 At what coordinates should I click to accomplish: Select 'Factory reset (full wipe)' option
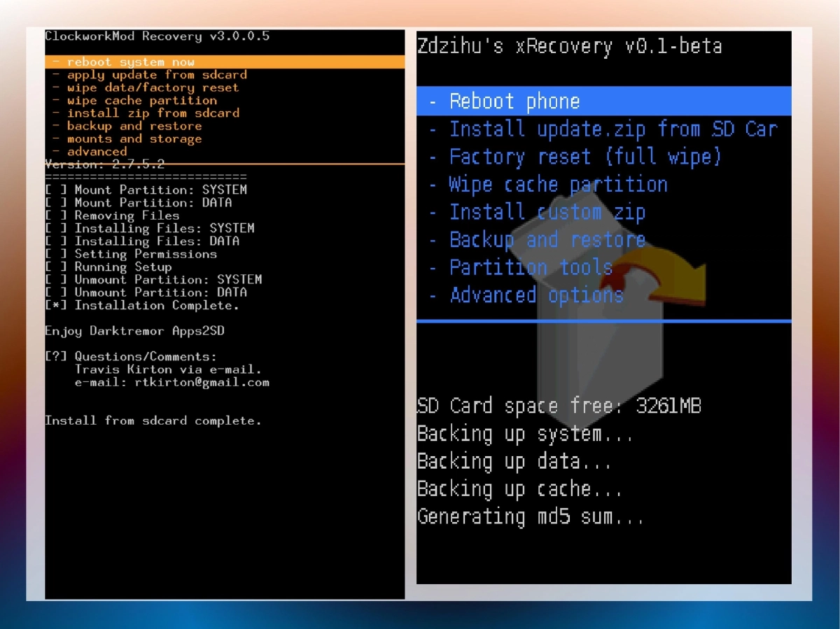pos(584,157)
